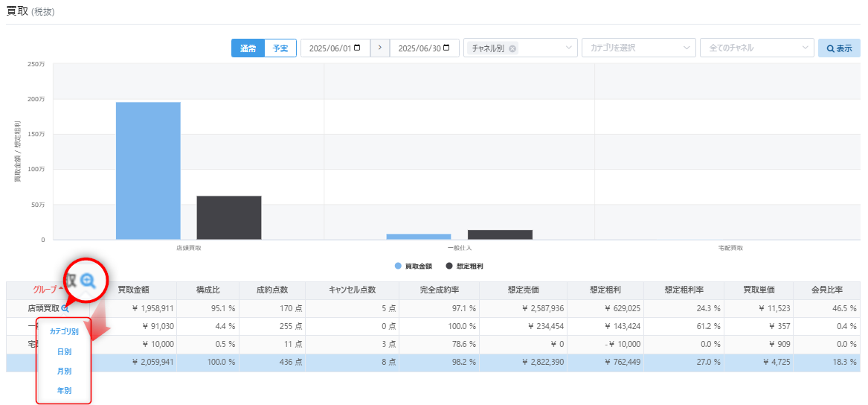Open the start date calendar picker icon
This screenshot has width=868, height=405.
[357, 48]
